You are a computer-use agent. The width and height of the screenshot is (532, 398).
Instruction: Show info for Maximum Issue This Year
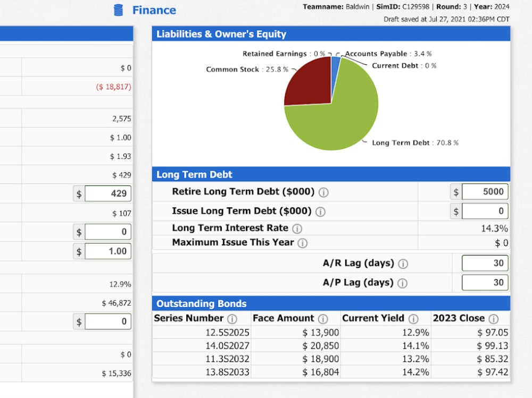tap(302, 243)
